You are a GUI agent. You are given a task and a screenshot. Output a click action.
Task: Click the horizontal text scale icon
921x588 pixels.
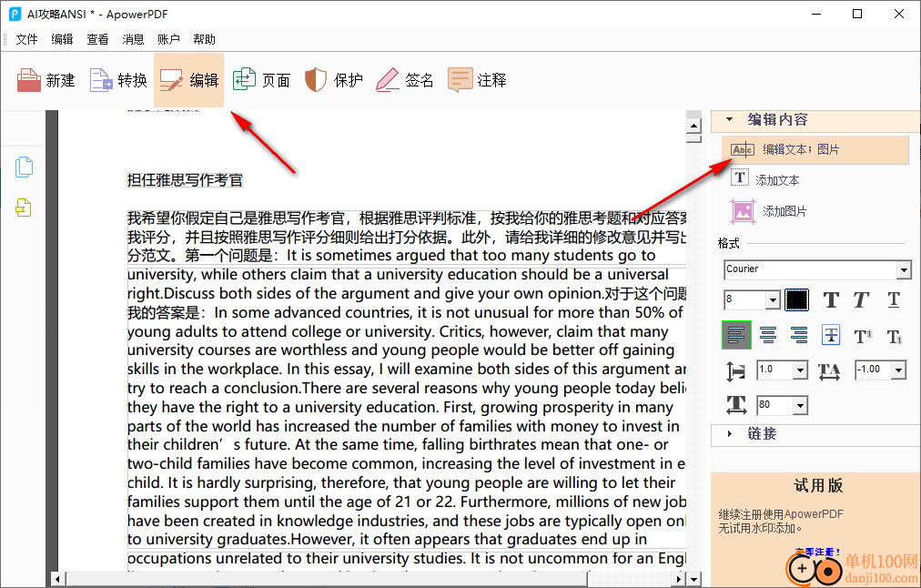point(736,405)
